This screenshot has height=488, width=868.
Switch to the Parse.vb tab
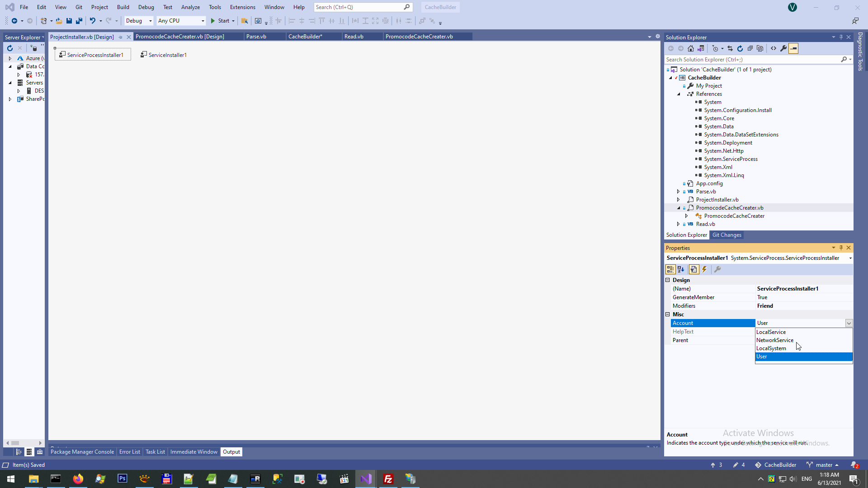(256, 37)
